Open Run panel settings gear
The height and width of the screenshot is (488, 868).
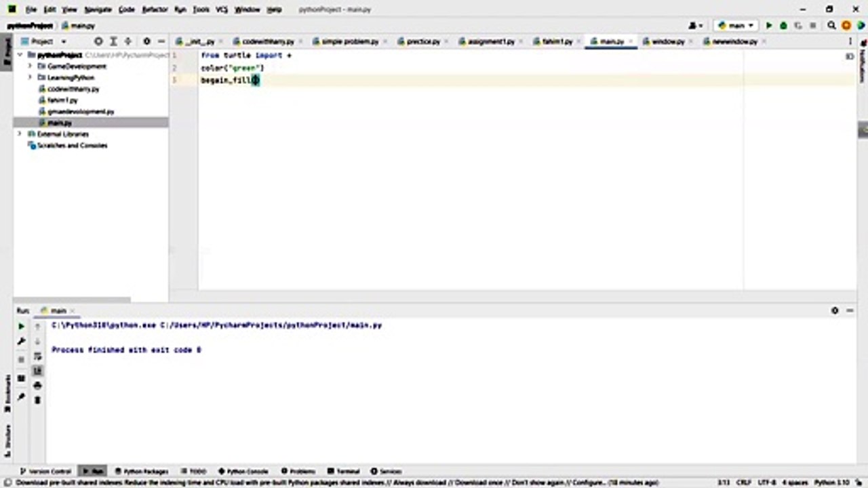click(834, 310)
